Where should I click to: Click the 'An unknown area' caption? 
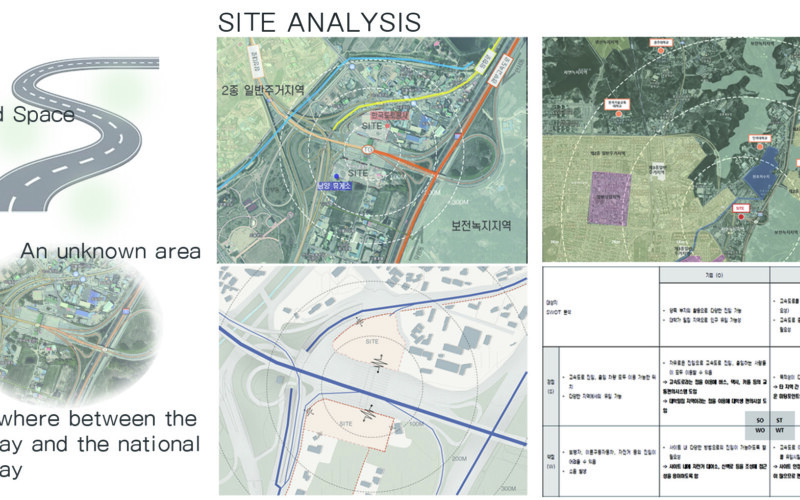(111, 249)
